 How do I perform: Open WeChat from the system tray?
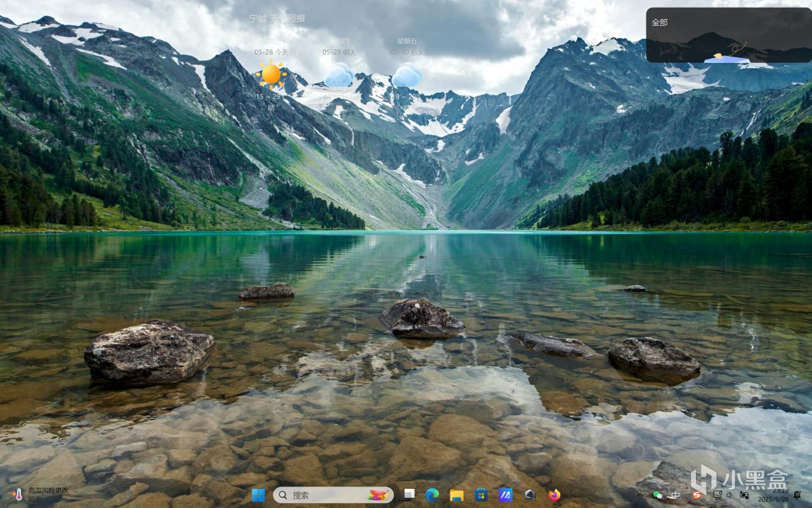pos(658,495)
